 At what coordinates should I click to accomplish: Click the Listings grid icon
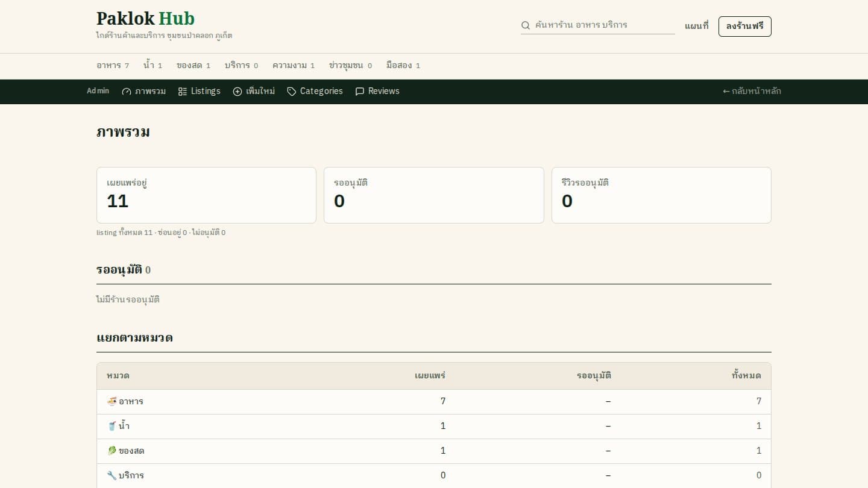coord(183,92)
